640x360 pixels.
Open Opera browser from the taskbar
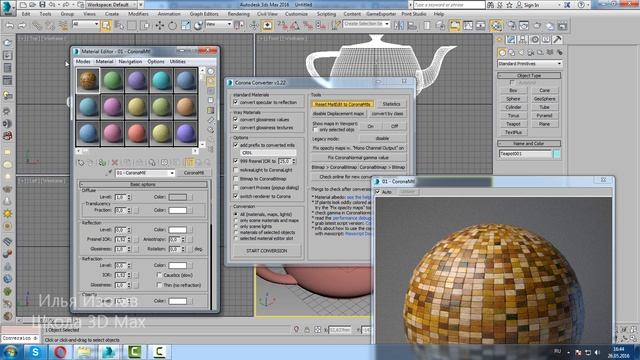click(60, 352)
